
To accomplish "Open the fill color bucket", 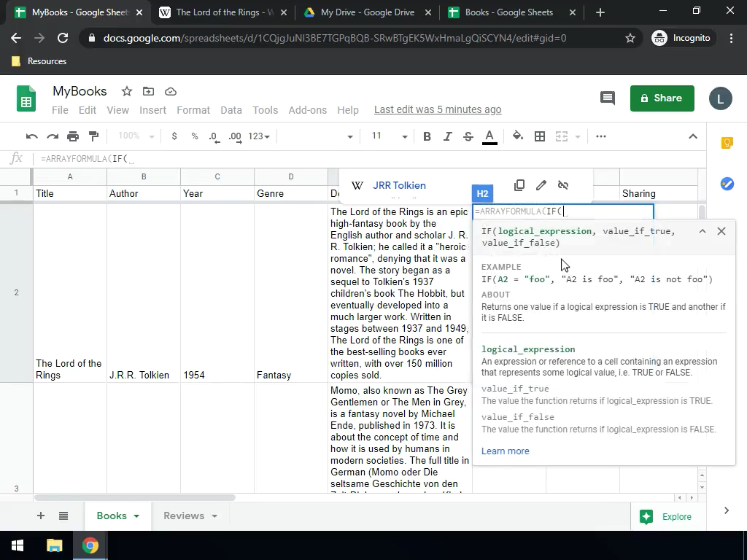I will coord(518,136).
